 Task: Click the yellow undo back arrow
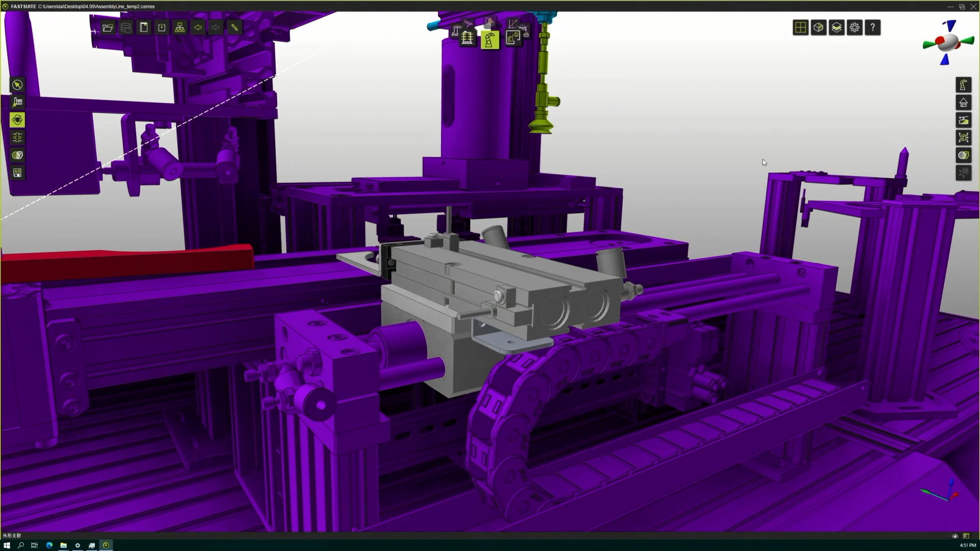[198, 28]
